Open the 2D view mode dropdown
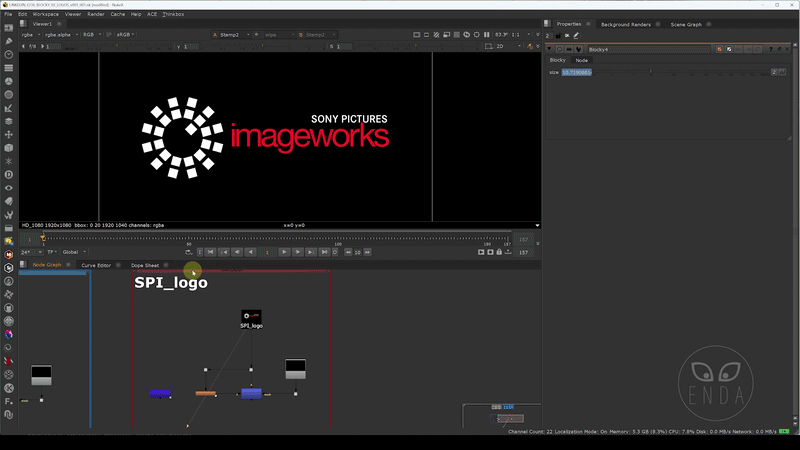 pyautogui.click(x=509, y=46)
